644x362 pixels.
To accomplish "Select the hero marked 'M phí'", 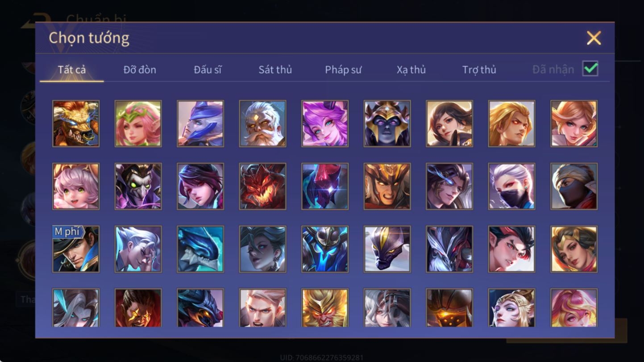I will (76, 249).
